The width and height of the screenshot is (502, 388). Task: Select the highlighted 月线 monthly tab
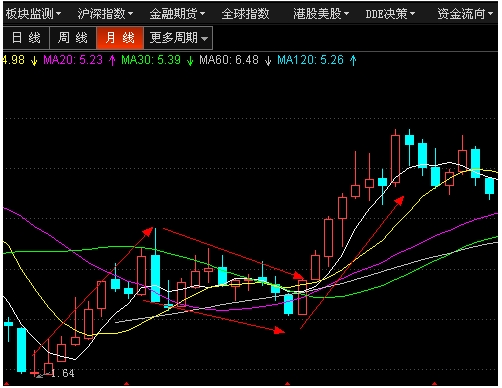click(x=120, y=38)
